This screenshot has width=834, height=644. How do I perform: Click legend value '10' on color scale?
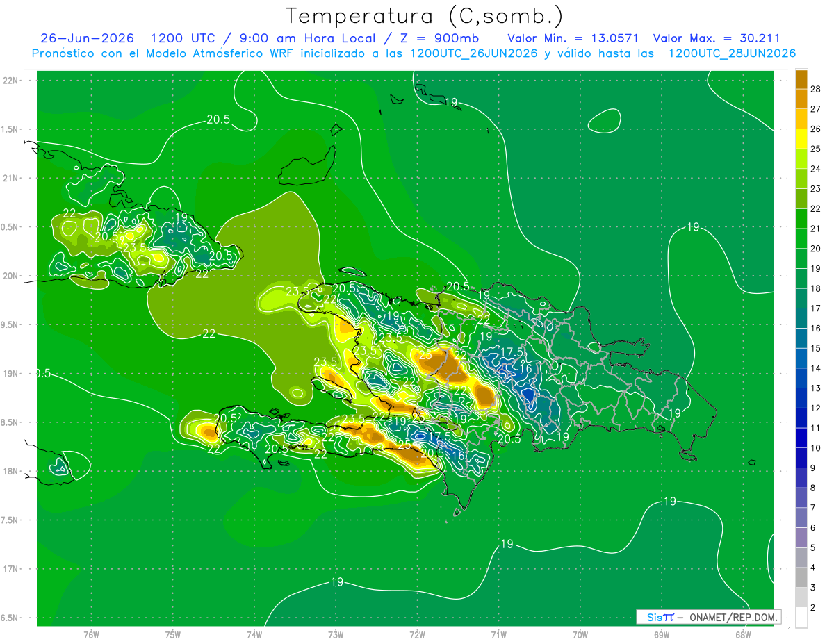coord(816,448)
